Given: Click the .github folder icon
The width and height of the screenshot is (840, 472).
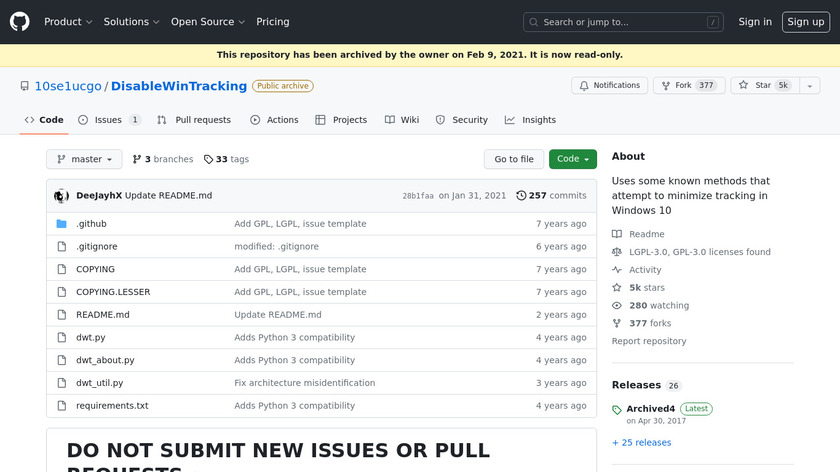Looking at the screenshot, I should pyautogui.click(x=61, y=224).
